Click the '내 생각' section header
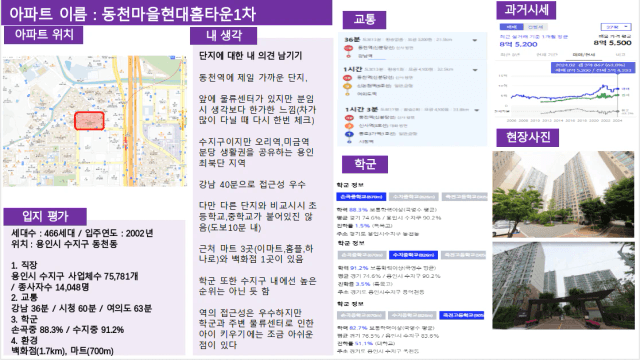Screen dimensions: 640x360 (x=224, y=36)
